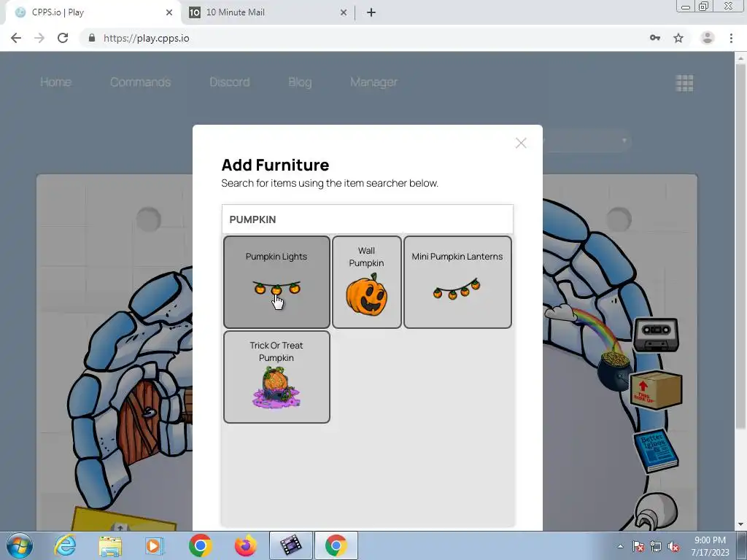
Task: Open the Commands navigation link
Action: point(140,82)
